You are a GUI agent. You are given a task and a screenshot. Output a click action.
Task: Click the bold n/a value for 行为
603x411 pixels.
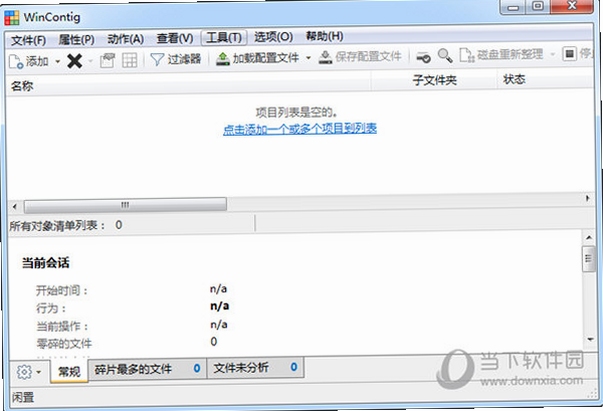[220, 306]
